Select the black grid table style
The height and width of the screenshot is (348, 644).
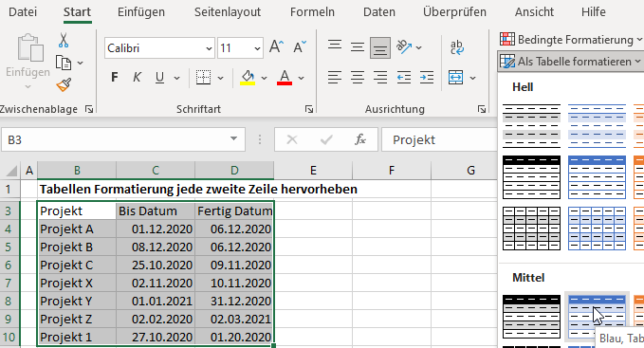coord(531,229)
